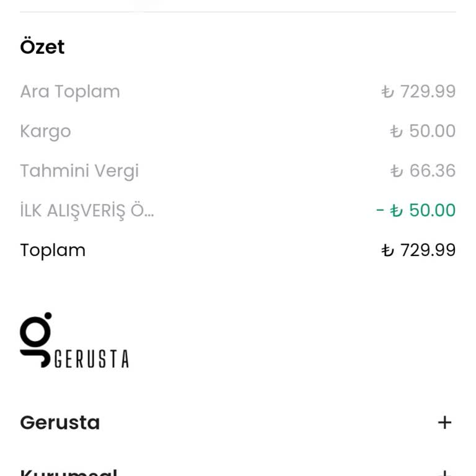Click the Kargo amount 50.00
This screenshot has width=476, height=476.
tap(432, 131)
